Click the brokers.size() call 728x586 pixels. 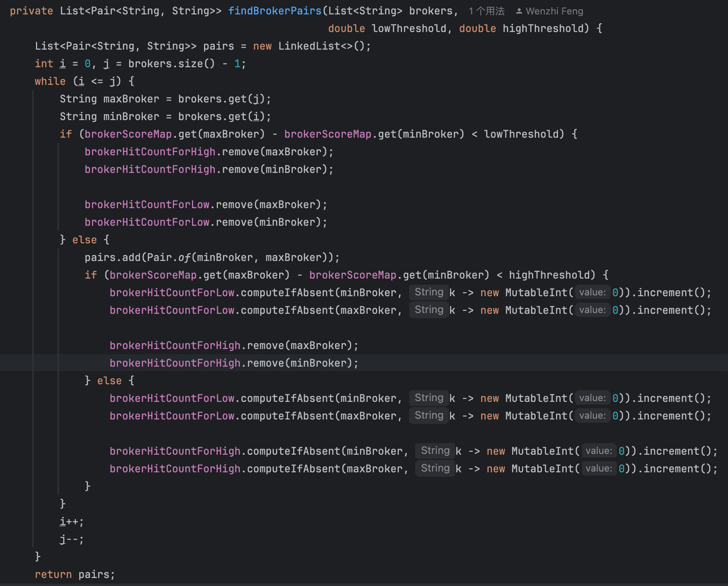tap(171, 64)
